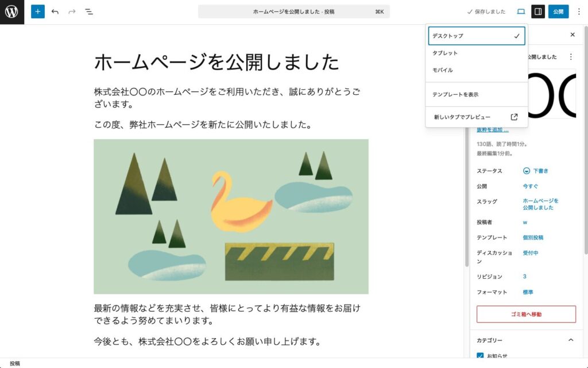The image size is (588, 368).
Task: Open the document overview list icon
Action: click(x=89, y=11)
